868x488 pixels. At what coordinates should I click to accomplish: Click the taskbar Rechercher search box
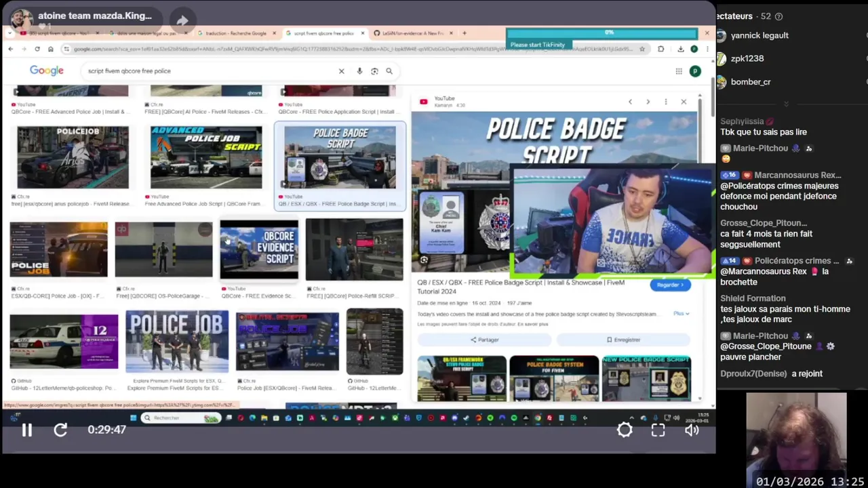point(180,418)
